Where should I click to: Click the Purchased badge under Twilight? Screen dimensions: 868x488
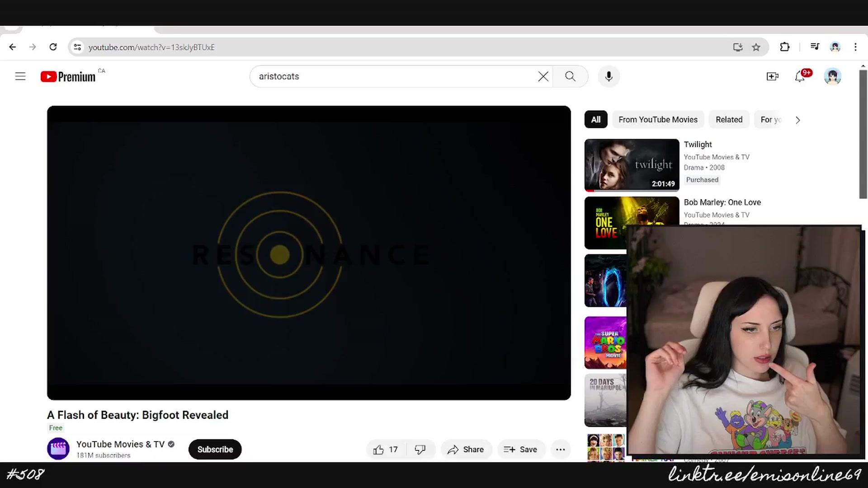tap(702, 180)
